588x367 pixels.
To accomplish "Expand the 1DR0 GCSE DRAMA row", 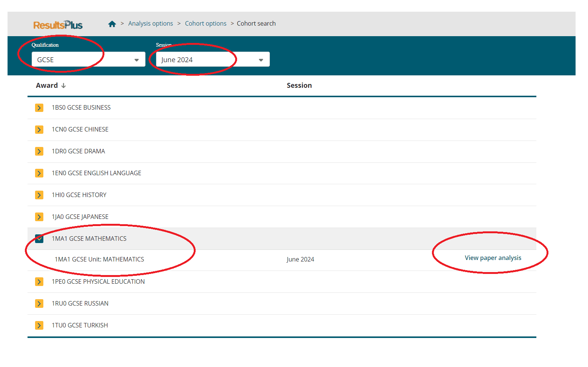I will 39,151.
